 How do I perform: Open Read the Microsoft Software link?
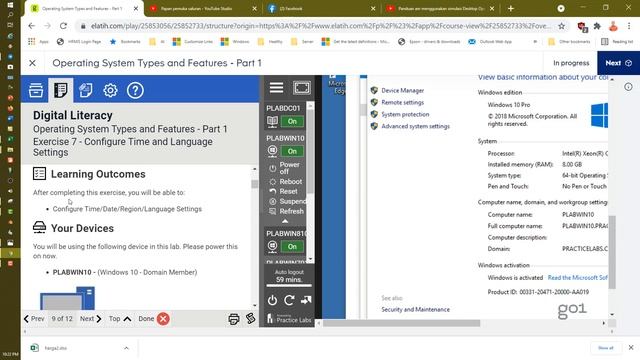578,278
